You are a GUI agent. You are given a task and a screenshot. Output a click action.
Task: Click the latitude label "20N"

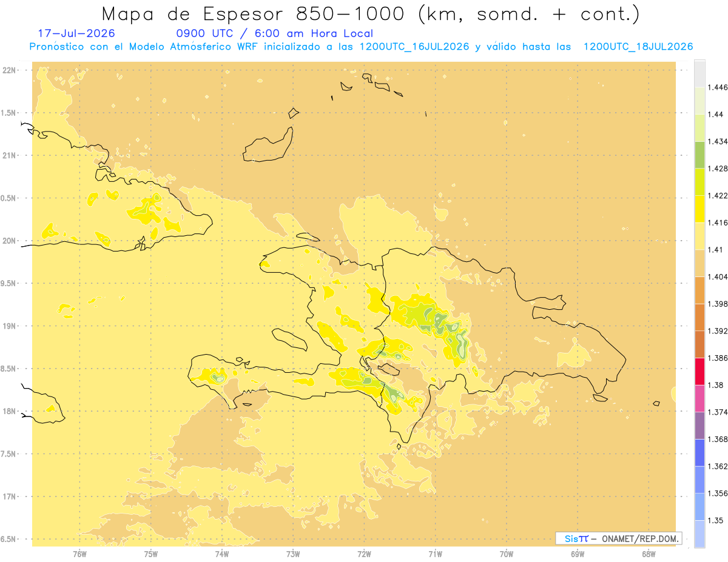point(10,241)
